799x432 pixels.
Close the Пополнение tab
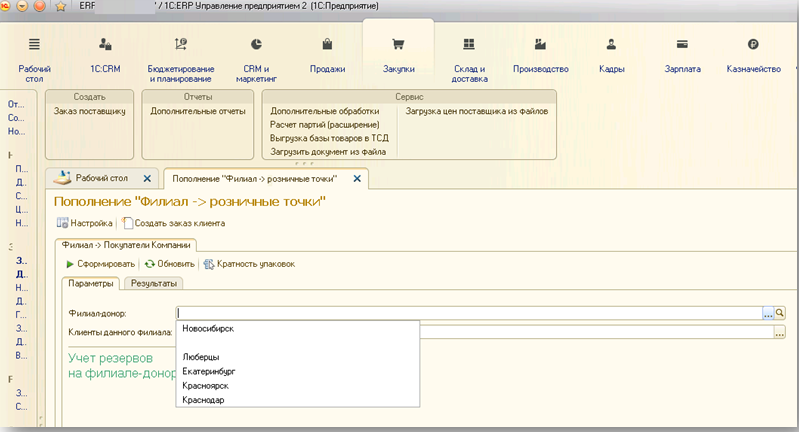[x=357, y=178]
